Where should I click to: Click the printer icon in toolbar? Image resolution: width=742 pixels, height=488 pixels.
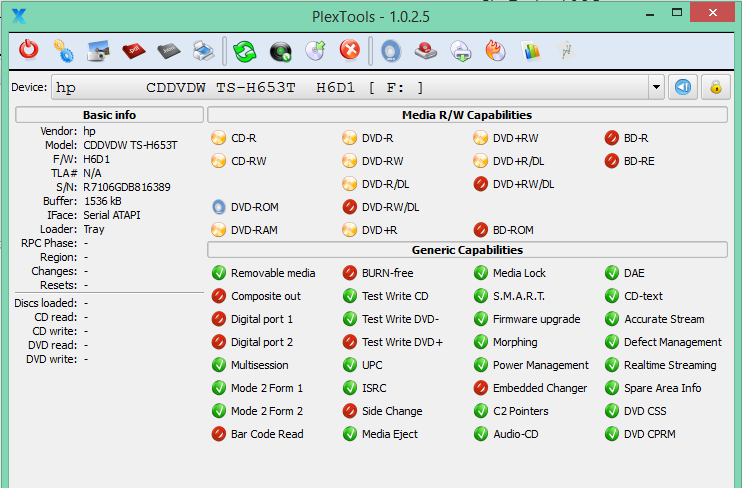(203, 51)
